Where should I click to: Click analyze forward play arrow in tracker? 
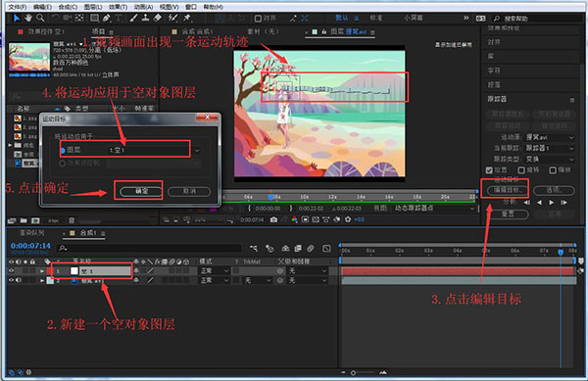[x=551, y=203]
